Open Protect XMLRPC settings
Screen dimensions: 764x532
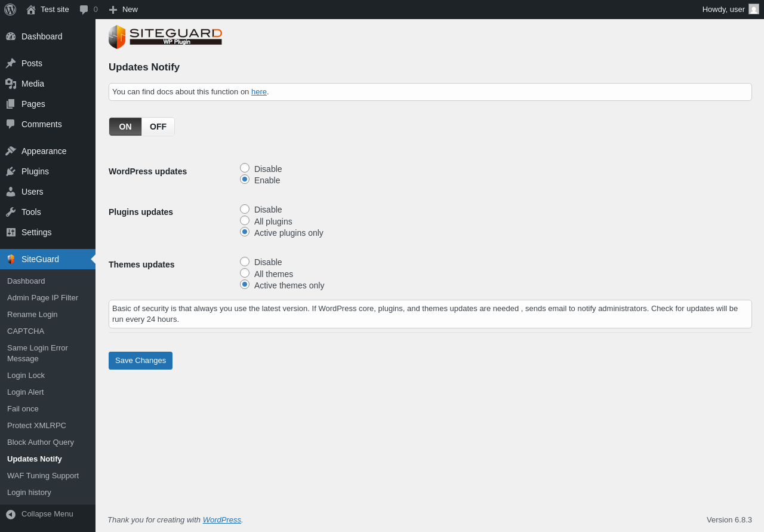click(x=48, y=426)
